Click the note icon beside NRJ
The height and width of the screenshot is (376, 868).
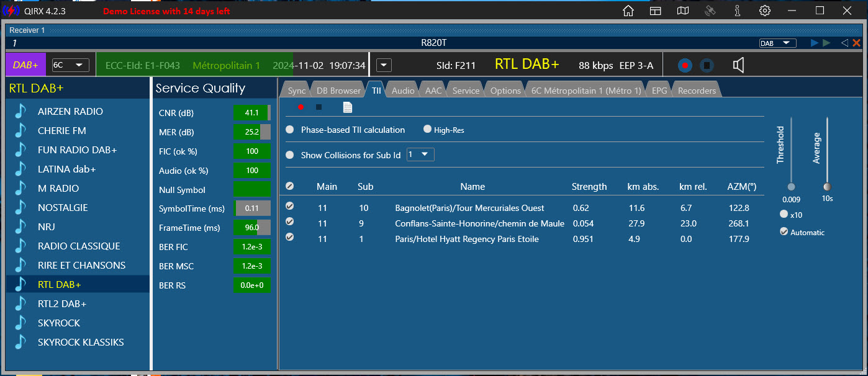(x=21, y=227)
